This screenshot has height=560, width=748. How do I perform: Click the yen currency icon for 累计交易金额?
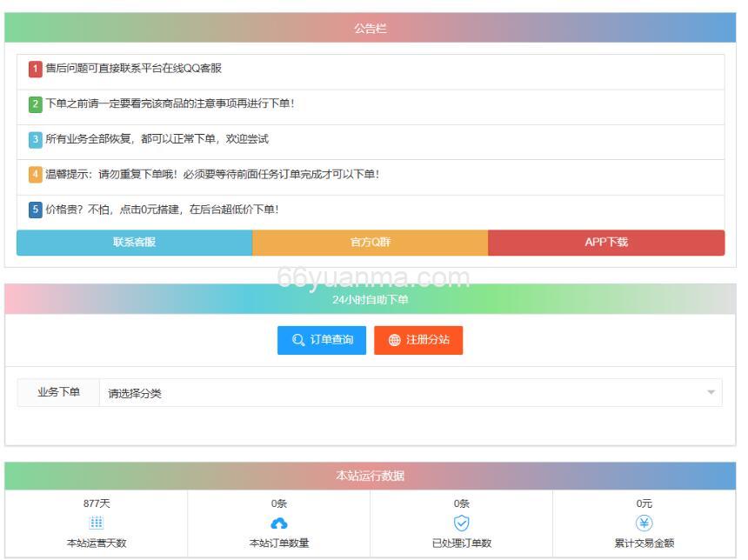tap(643, 523)
